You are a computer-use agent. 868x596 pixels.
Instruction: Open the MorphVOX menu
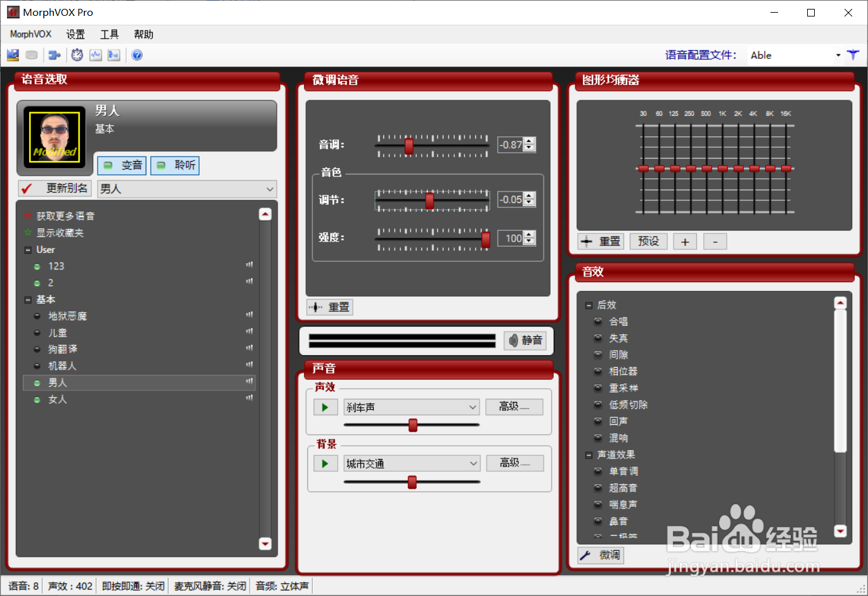tap(30, 34)
